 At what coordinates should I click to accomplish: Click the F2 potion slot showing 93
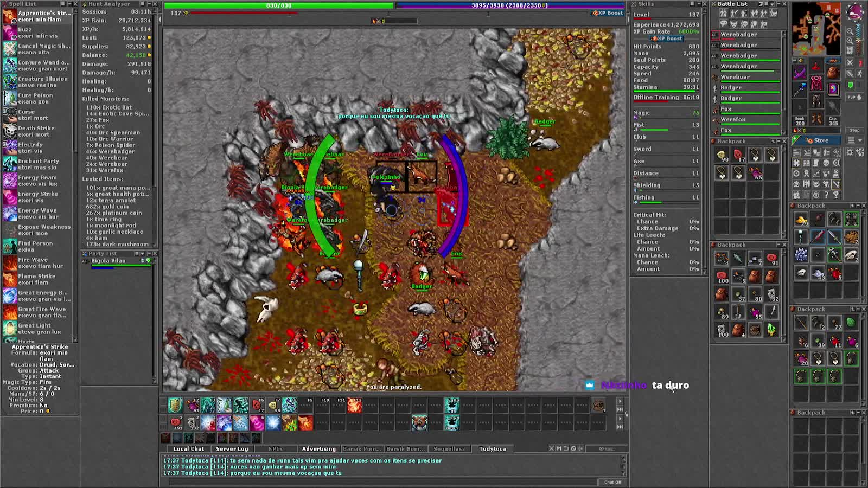coord(192,405)
